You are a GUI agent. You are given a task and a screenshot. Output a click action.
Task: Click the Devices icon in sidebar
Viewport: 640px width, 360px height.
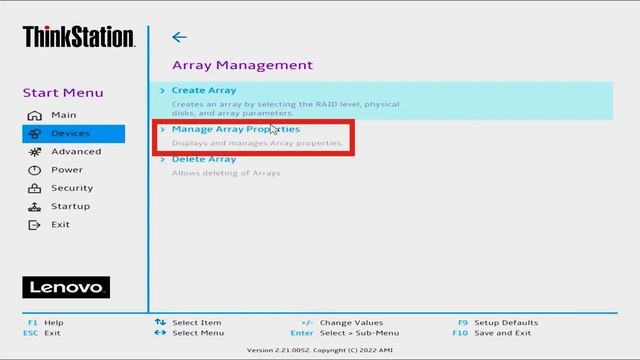[35, 133]
